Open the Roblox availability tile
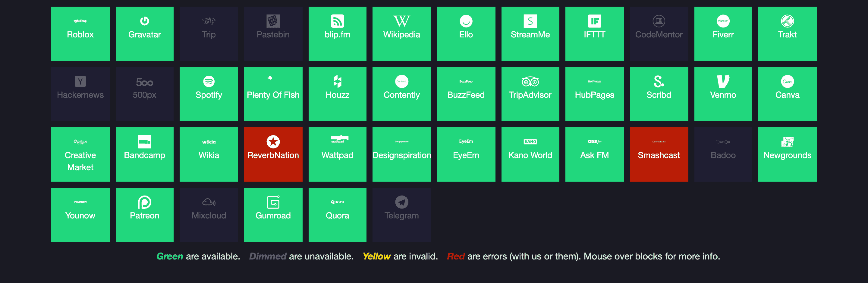868x283 pixels. tap(80, 34)
